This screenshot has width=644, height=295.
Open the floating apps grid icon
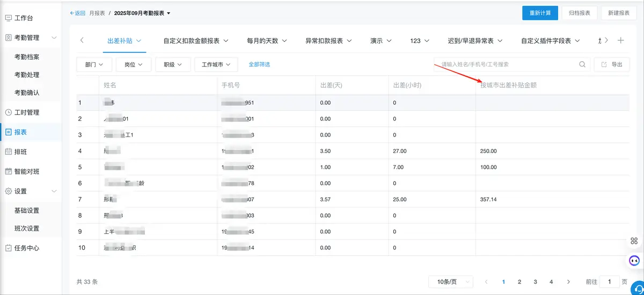tap(634, 241)
